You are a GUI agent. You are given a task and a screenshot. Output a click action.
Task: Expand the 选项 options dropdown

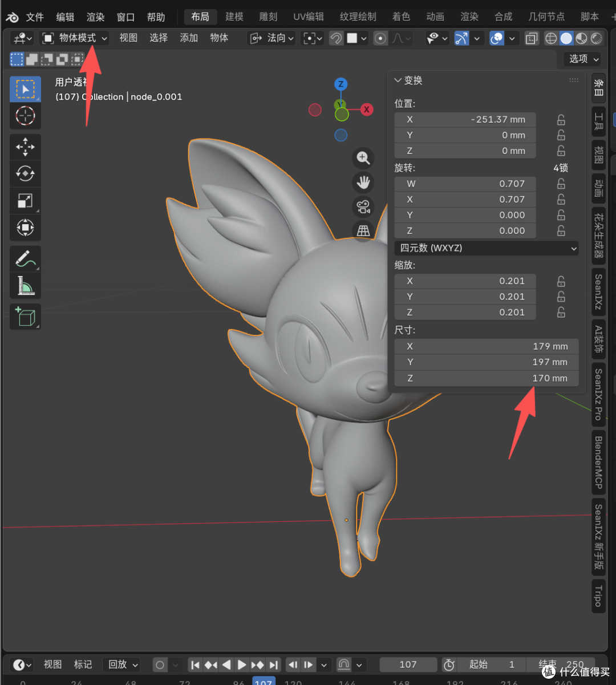pyautogui.click(x=582, y=59)
